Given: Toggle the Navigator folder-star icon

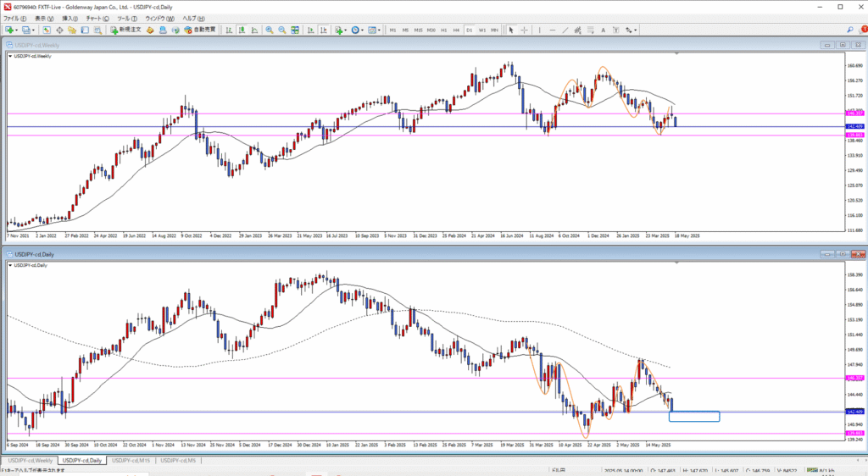Looking at the screenshot, I should tap(72, 30).
